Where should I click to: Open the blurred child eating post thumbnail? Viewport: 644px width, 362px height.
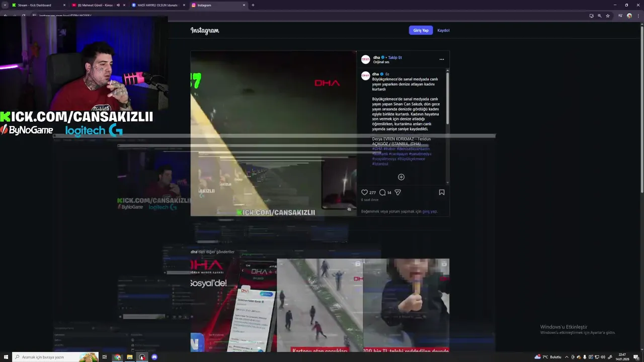[406, 305]
